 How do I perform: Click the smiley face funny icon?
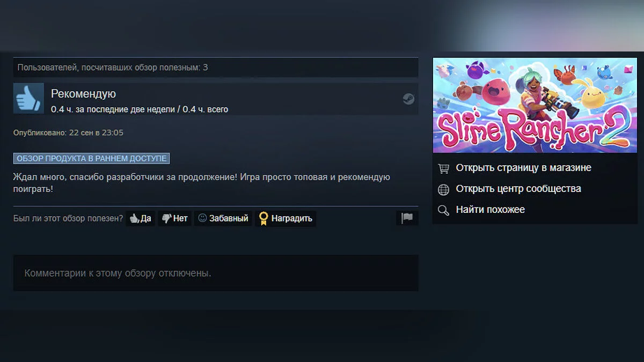tap(202, 218)
